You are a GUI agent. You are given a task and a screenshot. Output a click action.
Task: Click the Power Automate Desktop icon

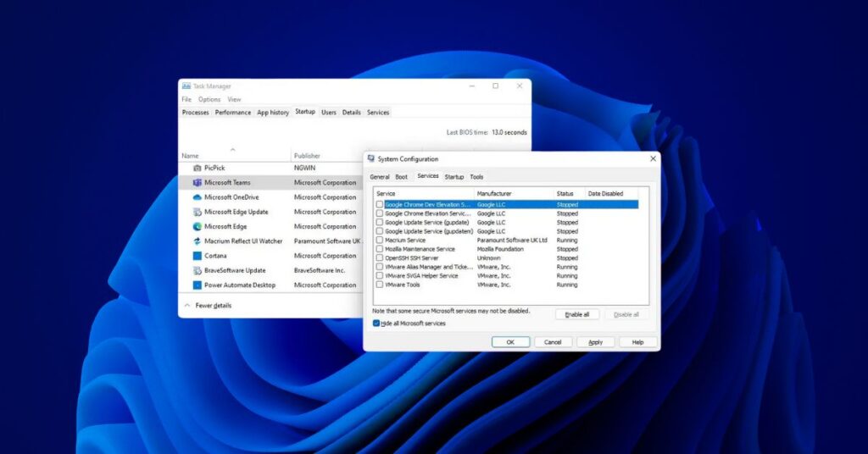197,285
